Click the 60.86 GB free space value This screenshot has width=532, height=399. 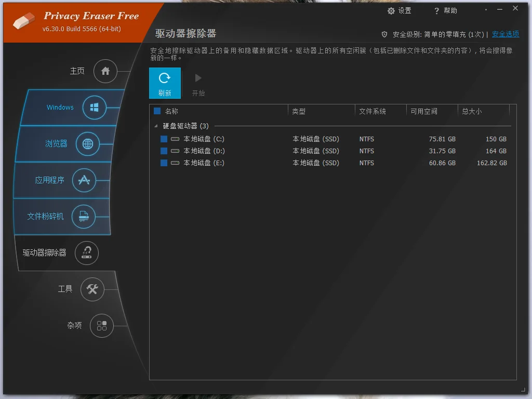(442, 163)
